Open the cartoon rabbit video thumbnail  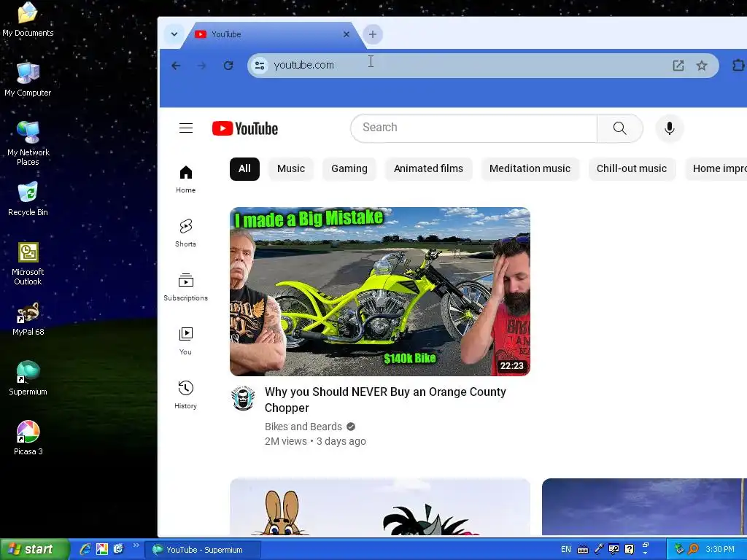click(x=379, y=507)
